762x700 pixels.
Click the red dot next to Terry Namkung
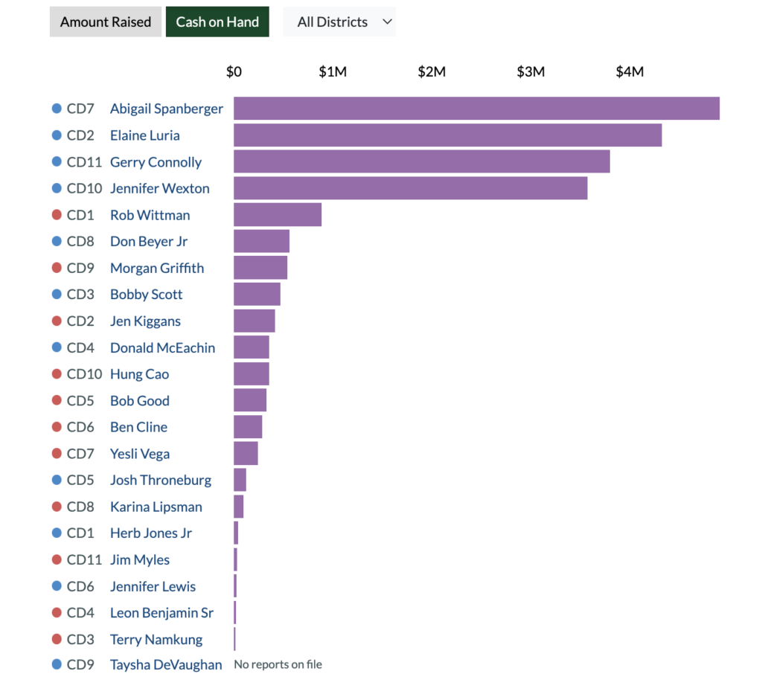tap(57, 639)
